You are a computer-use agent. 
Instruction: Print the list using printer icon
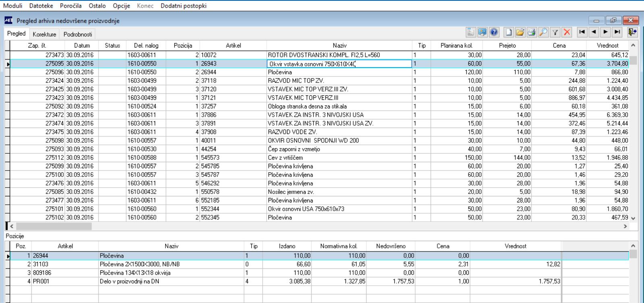click(532, 32)
